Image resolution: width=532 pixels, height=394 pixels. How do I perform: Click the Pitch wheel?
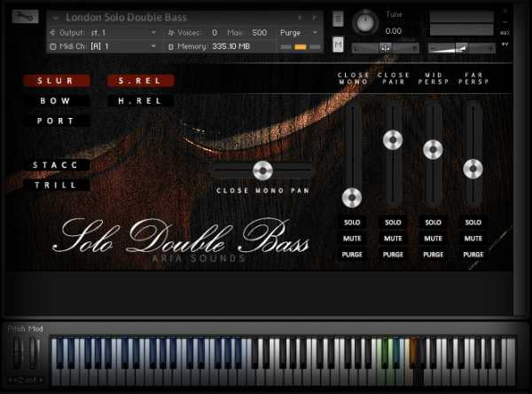(18, 353)
